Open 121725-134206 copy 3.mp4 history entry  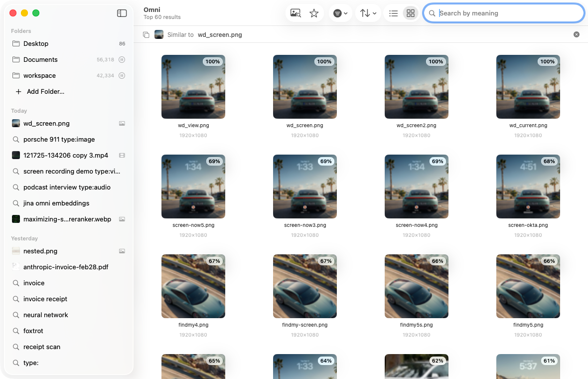coord(69,156)
